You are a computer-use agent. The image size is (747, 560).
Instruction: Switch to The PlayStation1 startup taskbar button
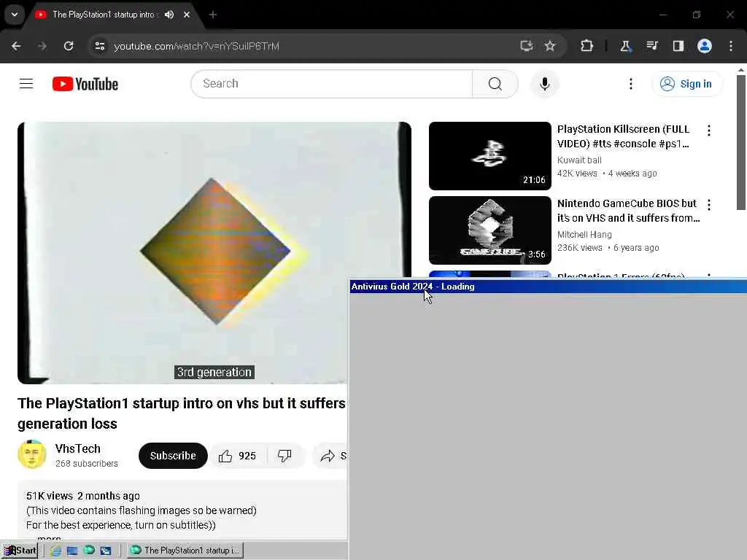(x=185, y=551)
